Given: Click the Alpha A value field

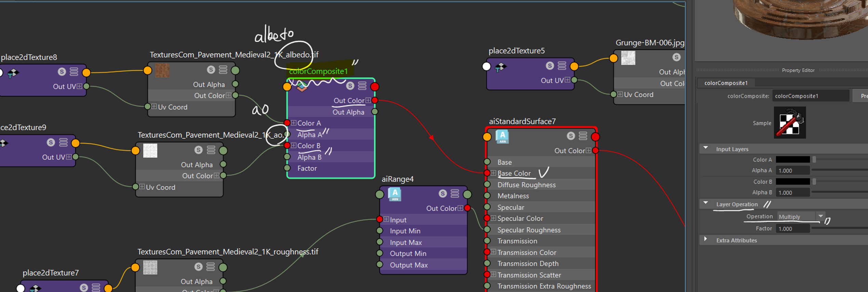Looking at the screenshot, I should tap(793, 170).
